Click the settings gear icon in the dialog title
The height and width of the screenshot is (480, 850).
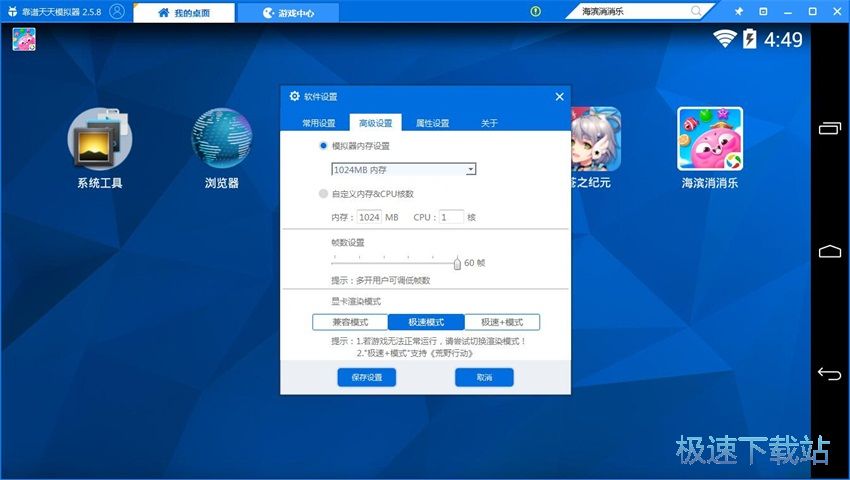tap(294, 96)
